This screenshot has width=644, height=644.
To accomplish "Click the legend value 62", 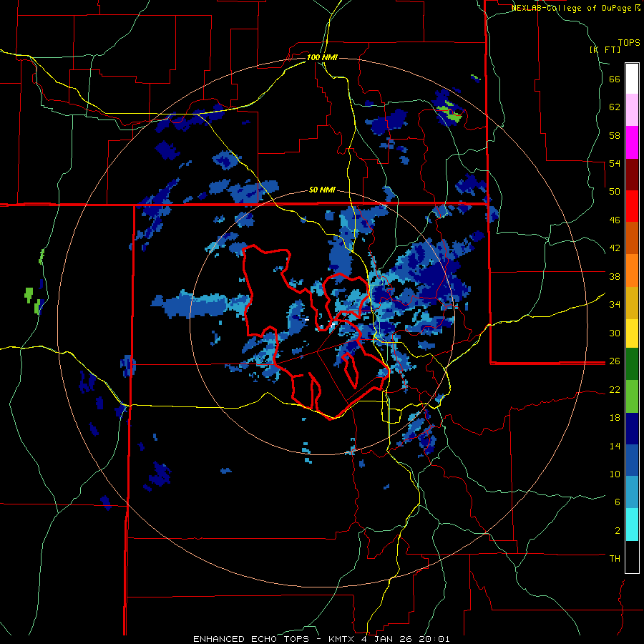I will tap(615, 107).
